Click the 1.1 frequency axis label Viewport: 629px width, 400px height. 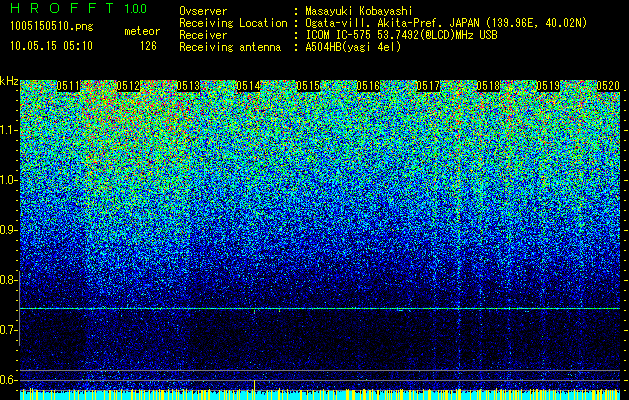[x=9, y=130]
